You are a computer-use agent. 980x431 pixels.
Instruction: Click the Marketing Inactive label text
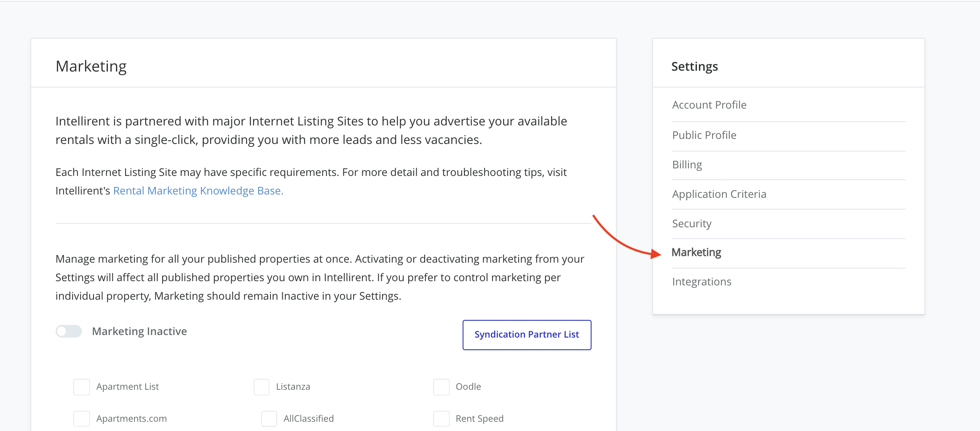click(139, 331)
